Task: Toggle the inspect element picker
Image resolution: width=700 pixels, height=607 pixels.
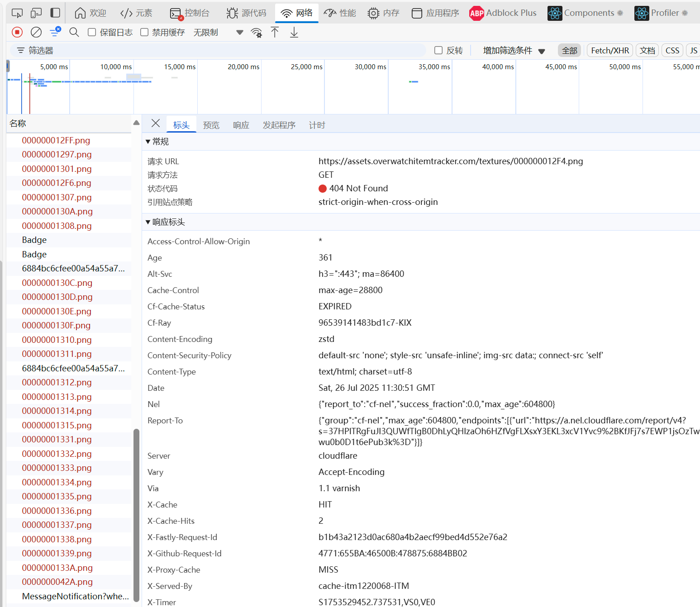Action: 17,13
